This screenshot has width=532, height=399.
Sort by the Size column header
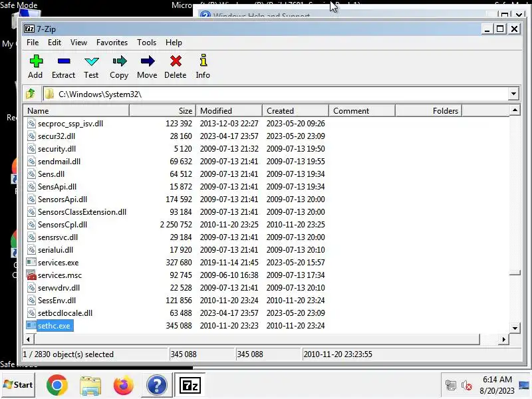pos(162,110)
